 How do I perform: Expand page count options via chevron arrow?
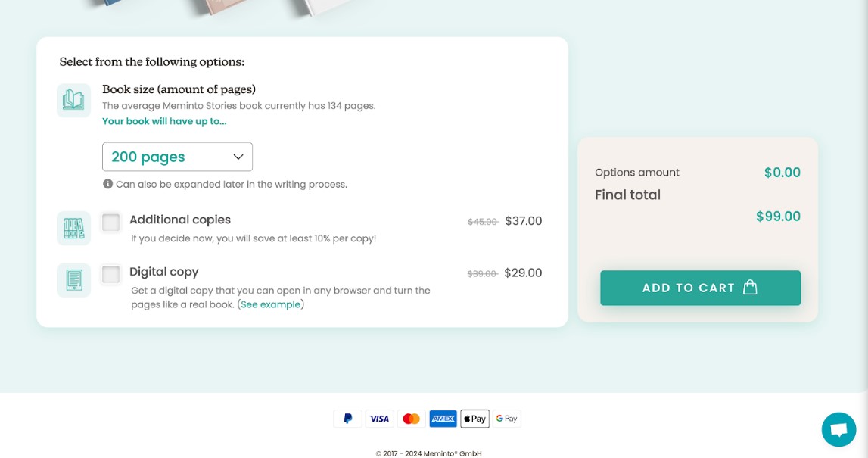(238, 157)
